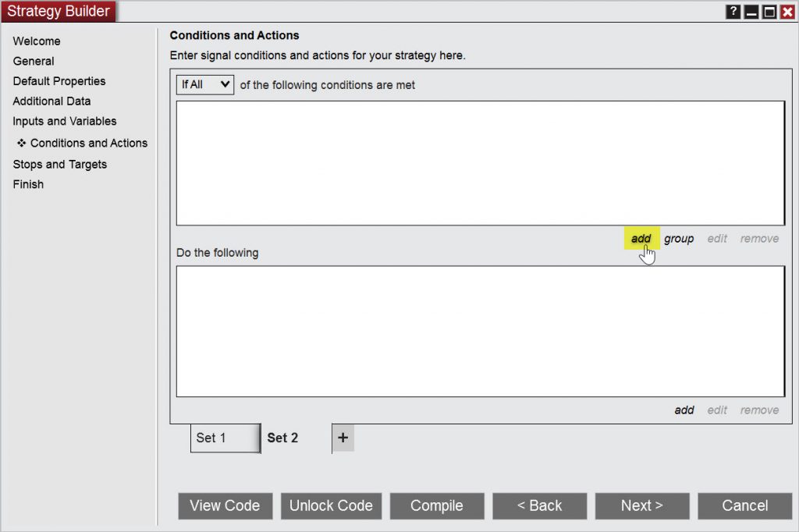799x532 pixels.
Task: Click the View Code button
Action: click(225, 506)
